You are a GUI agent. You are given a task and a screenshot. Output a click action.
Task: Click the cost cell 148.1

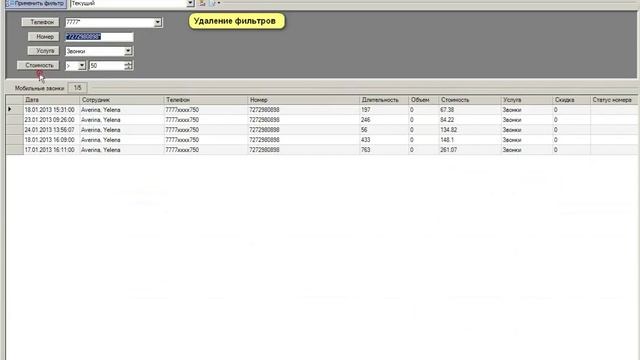pyautogui.click(x=469, y=140)
